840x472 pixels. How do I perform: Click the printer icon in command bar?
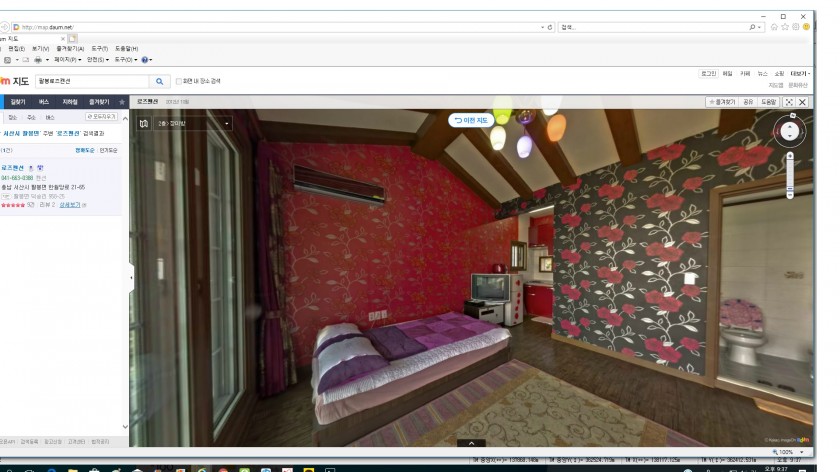click(x=38, y=60)
